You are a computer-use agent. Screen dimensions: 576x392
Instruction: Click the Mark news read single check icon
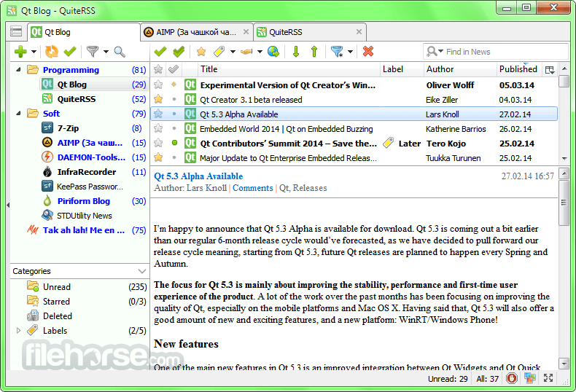160,52
